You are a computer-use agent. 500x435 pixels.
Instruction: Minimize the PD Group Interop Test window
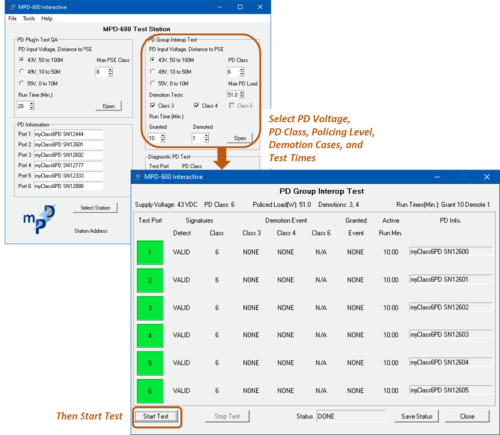pyautogui.click(x=437, y=177)
